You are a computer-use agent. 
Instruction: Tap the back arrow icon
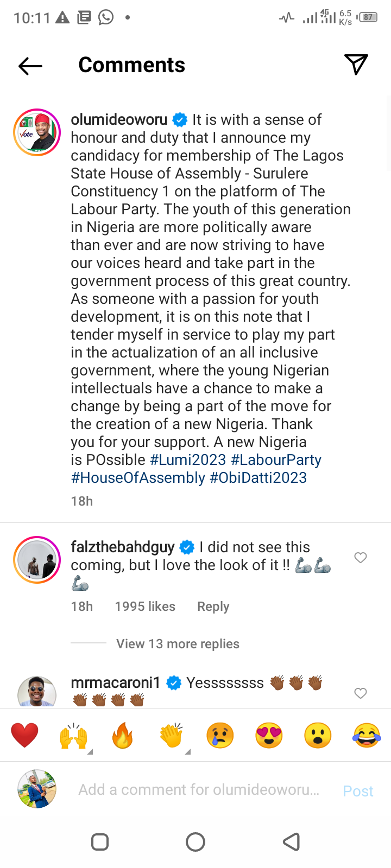30,66
